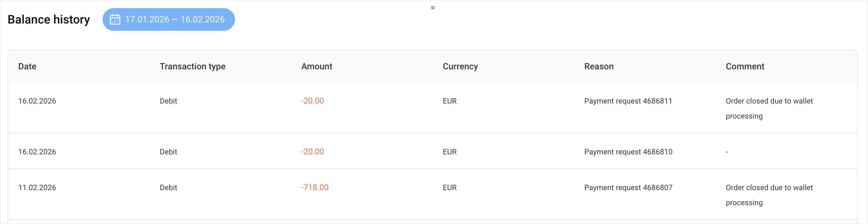Click the Currency column header
Screen dimensions: 868x224
tap(460, 66)
